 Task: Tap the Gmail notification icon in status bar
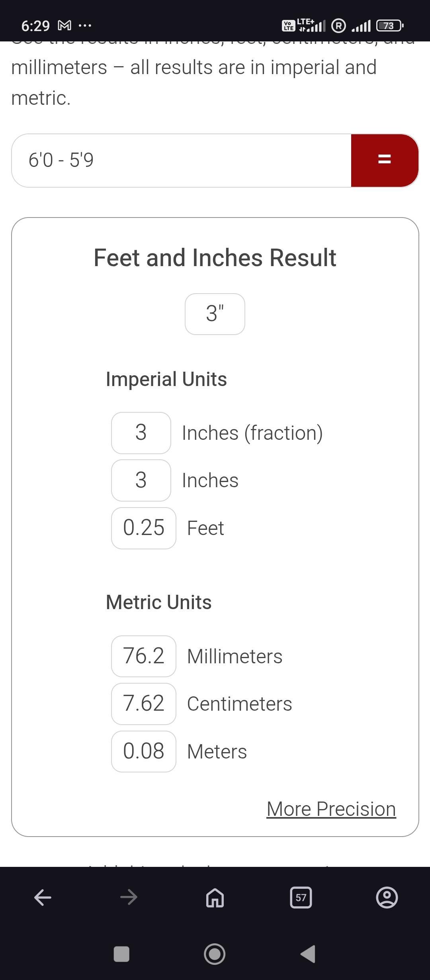point(64,26)
